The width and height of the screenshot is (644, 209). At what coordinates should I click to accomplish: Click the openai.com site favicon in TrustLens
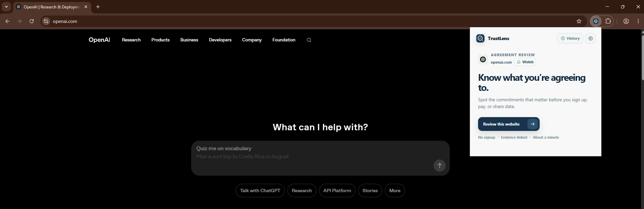tap(483, 59)
